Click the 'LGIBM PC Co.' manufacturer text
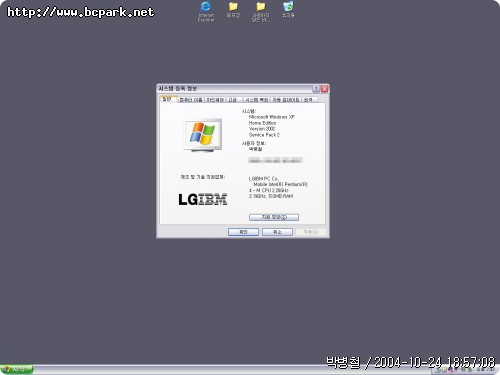Image resolution: width=500 pixels, height=375 pixels. click(263, 179)
